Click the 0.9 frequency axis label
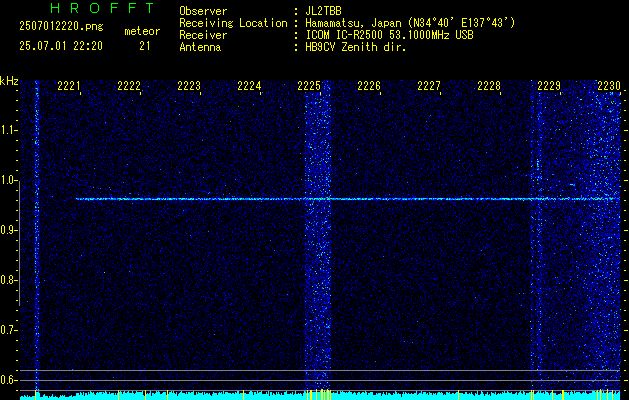The width and height of the screenshot is (629, 400). pyautogui.click(x=8, y=230)
